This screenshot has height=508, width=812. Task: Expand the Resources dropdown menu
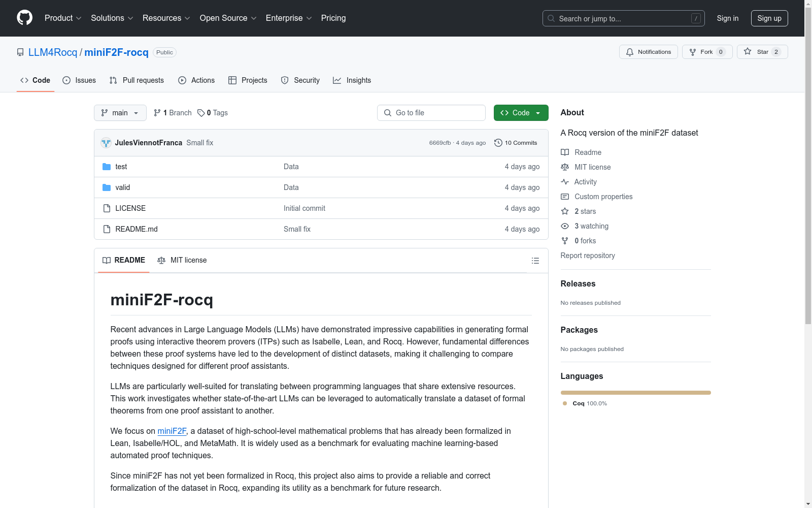point(166,18)
